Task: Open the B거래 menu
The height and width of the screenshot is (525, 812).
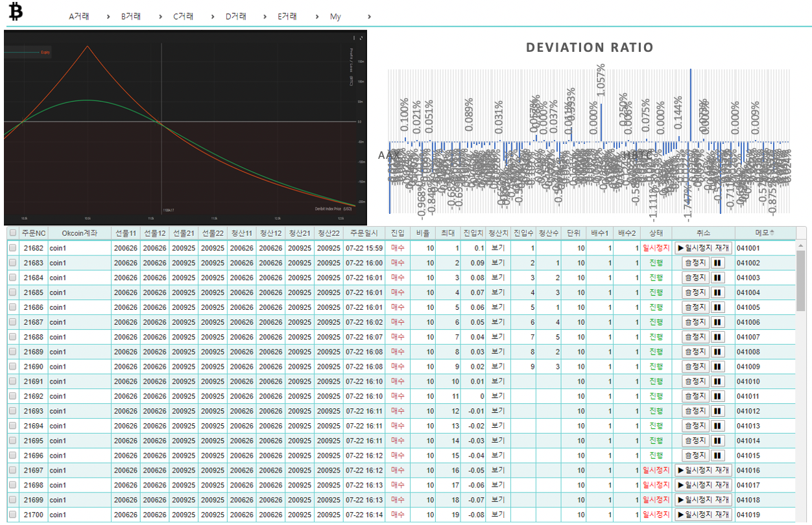Action: pyautogui.click(x=131, y=17)
